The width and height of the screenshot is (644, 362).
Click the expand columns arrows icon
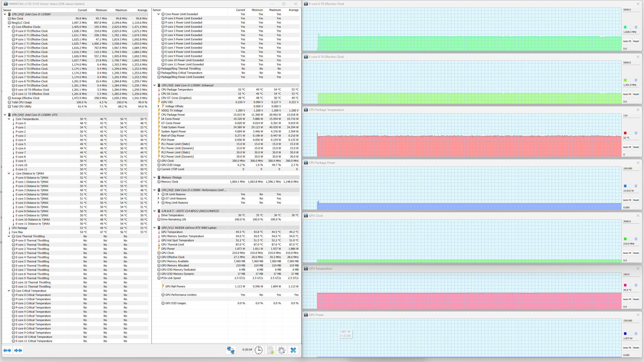pos(7,350)
